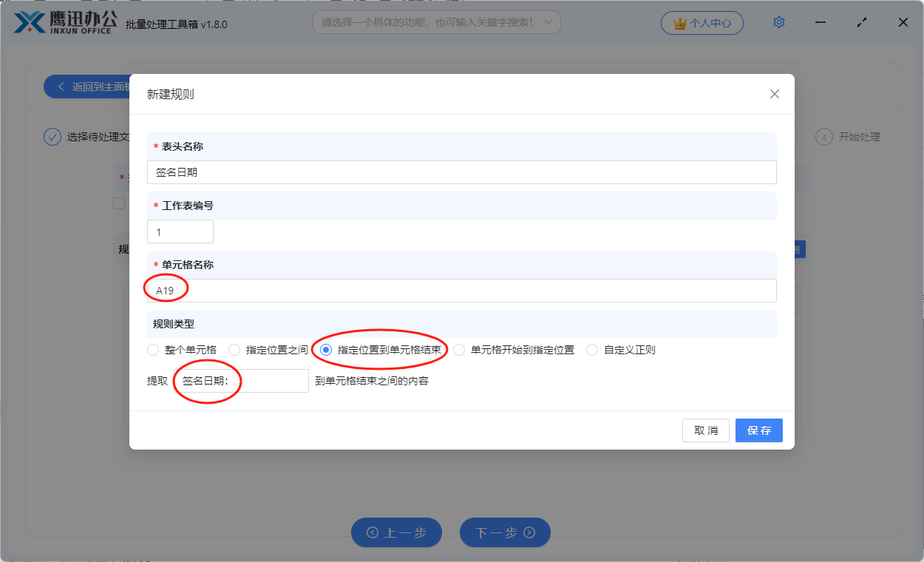Click the 鹰迅办公 logo icon
This screenshot has width=924, height=562.
click(28, 22)
